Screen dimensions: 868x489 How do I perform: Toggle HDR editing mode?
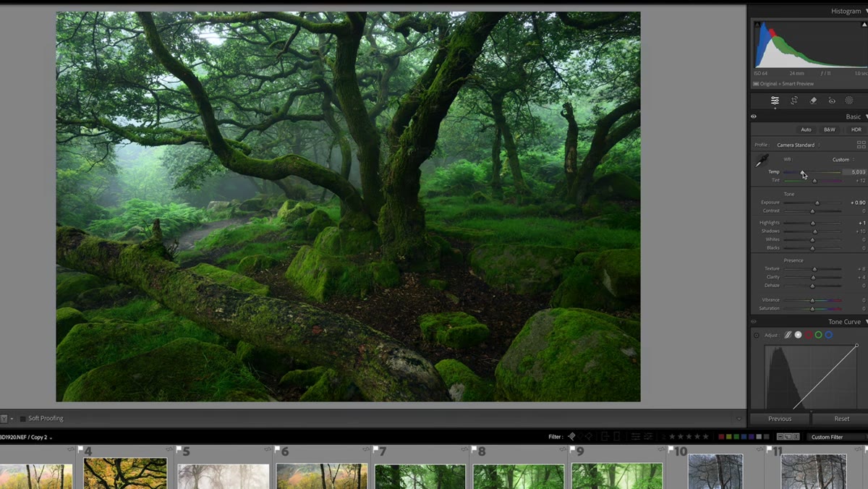point(856,129)
